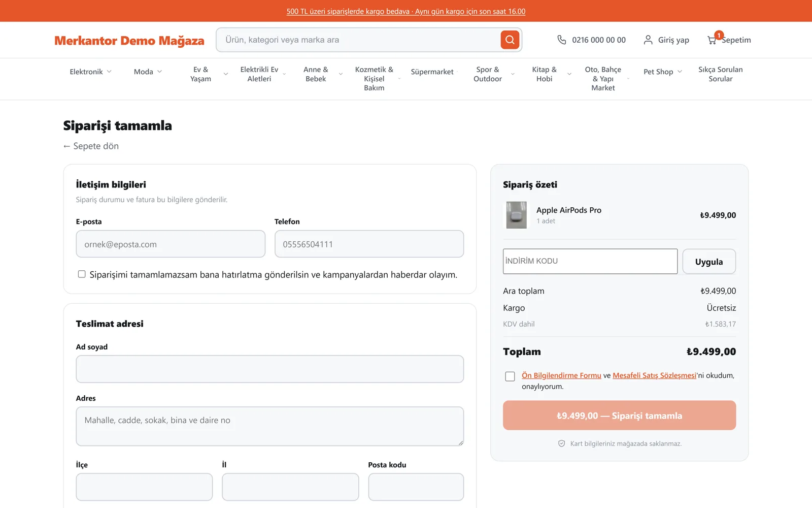Click the user profile icon
Screen dimensions: 812x508
click(x=648, y=40)
